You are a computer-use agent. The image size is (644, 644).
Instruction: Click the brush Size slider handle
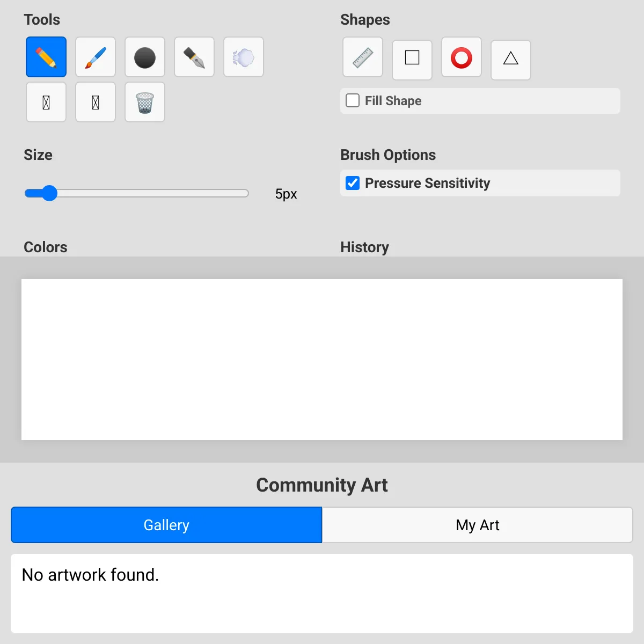point(49,193)
